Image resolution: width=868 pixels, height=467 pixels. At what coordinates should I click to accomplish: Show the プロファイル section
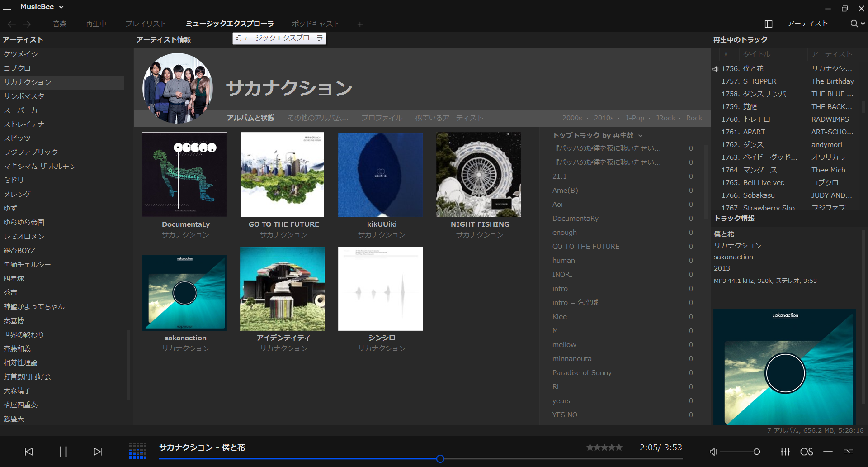point(382,118)
